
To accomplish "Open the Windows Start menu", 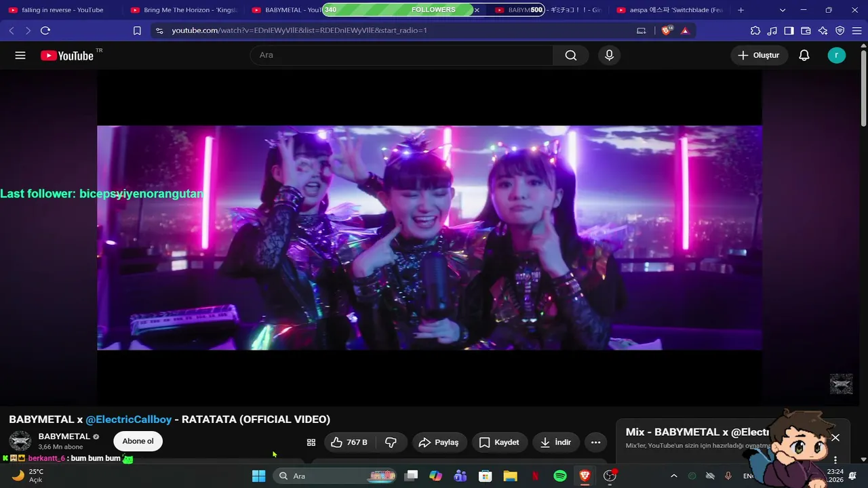I will (x=259, y=476).
